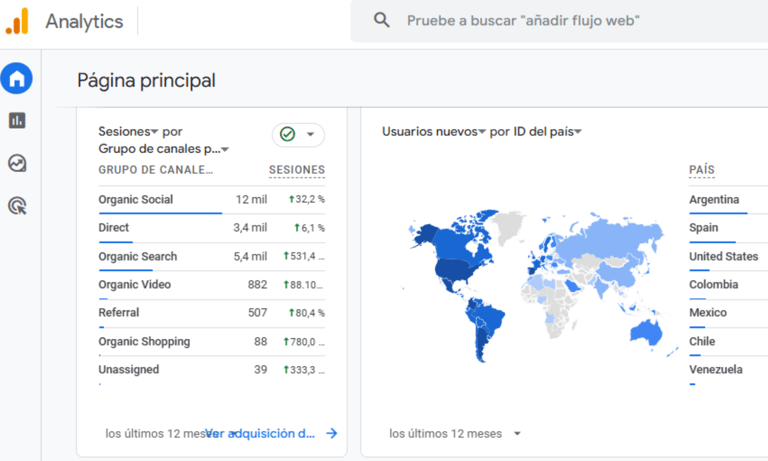The height and width of the screenshot is (461, 768).
Task: Select Colombia in the country list
Action: (714, 285)
